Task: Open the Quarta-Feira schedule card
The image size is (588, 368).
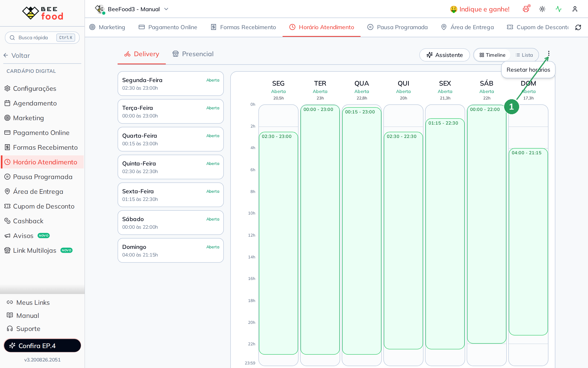Action: pos(171,139)
